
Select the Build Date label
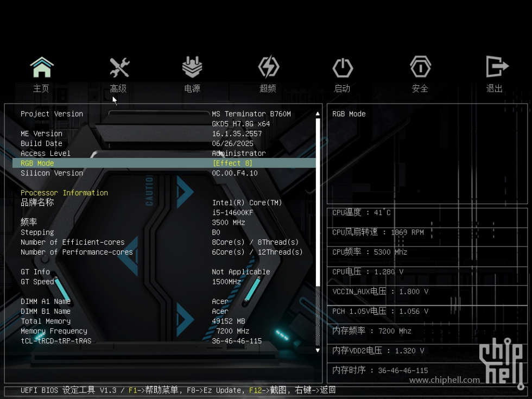coord(41,143)
